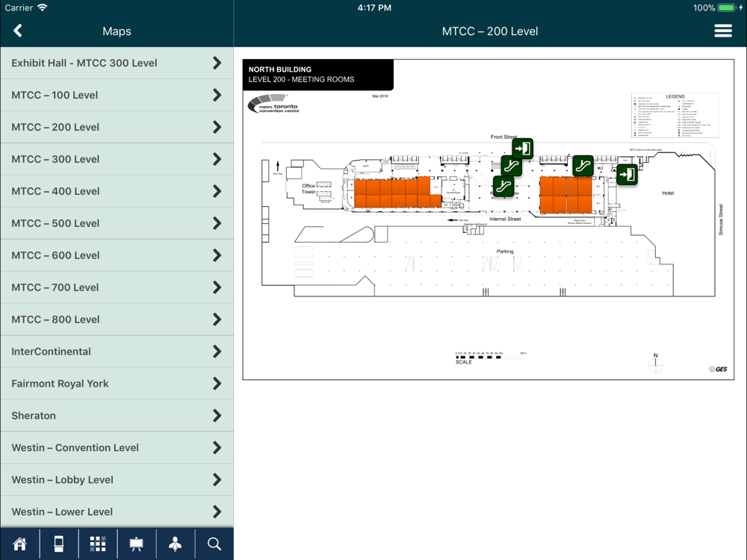
Task: Tap the Office Tower label on the map
Action: coord(309,189)
